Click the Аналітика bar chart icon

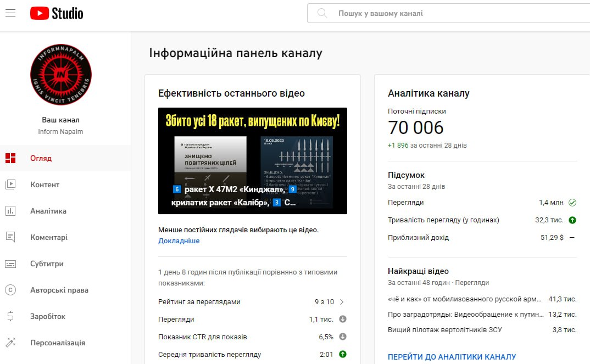(10, 211)
